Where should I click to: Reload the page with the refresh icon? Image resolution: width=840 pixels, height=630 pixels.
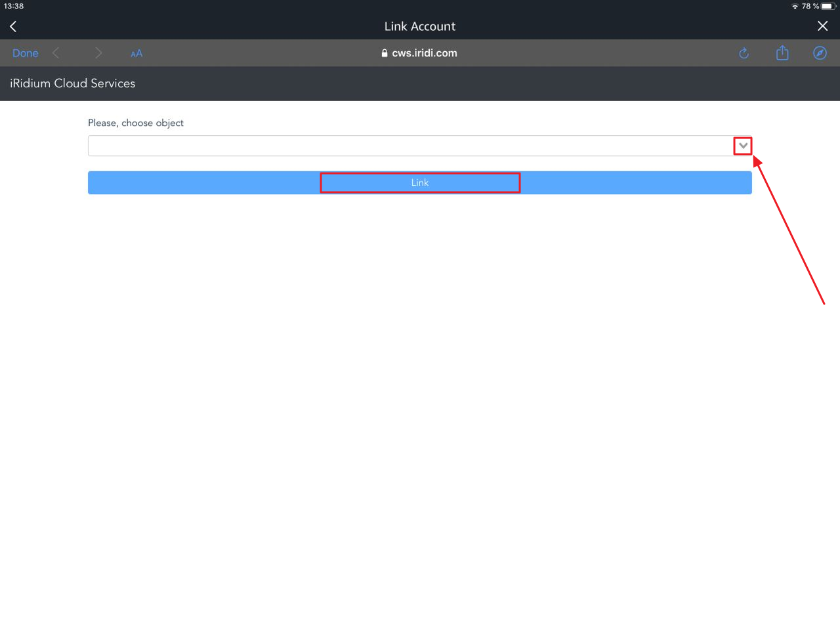pyautogui.click(x=744, y=53)
